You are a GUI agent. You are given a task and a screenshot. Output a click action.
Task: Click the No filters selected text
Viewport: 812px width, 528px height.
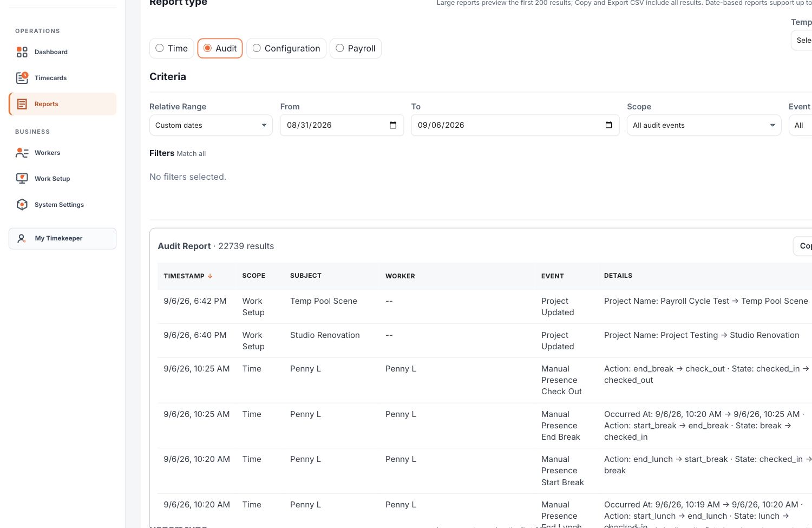click(188, 177)
